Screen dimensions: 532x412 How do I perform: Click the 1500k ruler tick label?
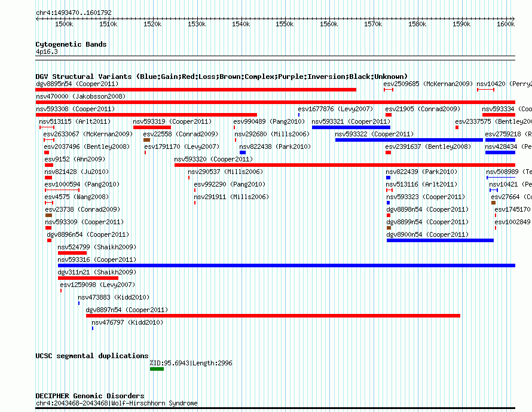coord(64,24)
